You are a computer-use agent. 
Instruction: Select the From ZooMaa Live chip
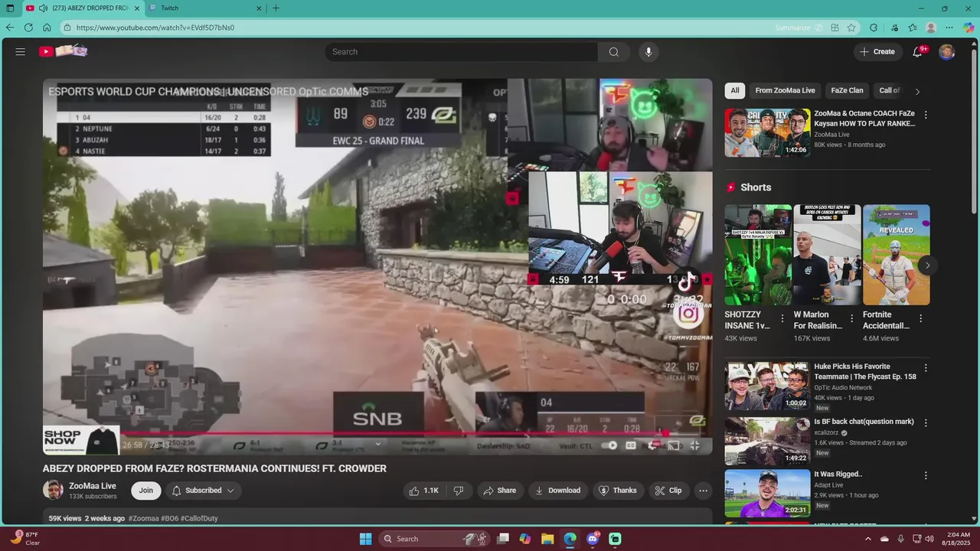point(785,90)
